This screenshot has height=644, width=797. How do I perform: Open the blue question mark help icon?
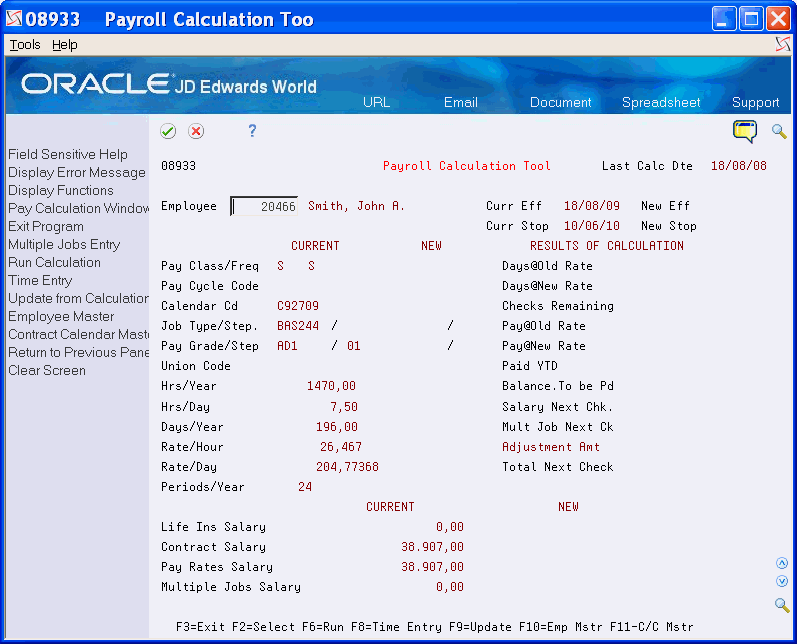(252, 131)
